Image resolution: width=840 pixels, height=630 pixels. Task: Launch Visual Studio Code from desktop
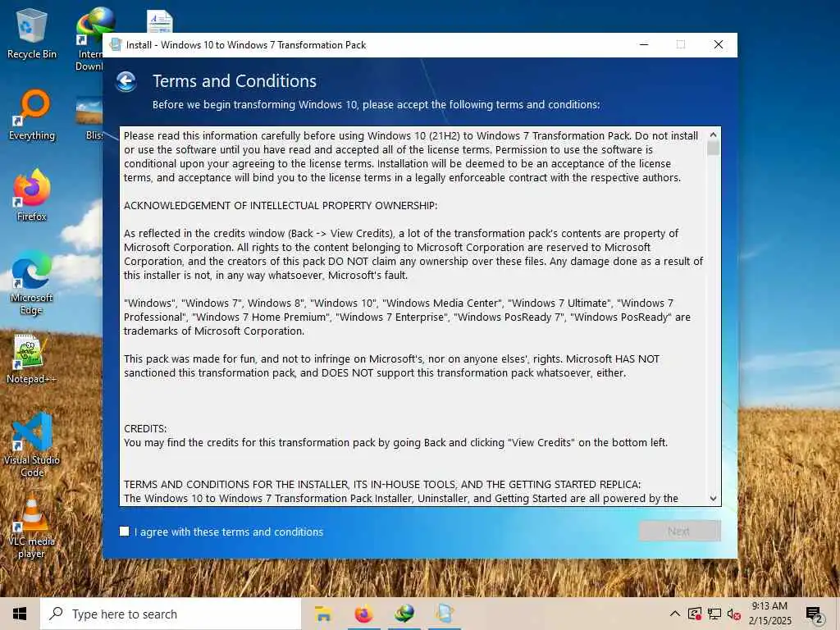[x=32, y=445]
